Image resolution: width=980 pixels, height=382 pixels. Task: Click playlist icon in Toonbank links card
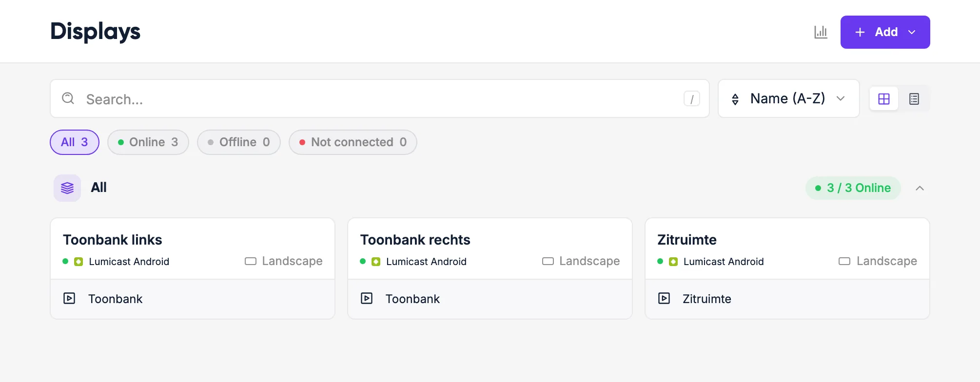[69, 298]
